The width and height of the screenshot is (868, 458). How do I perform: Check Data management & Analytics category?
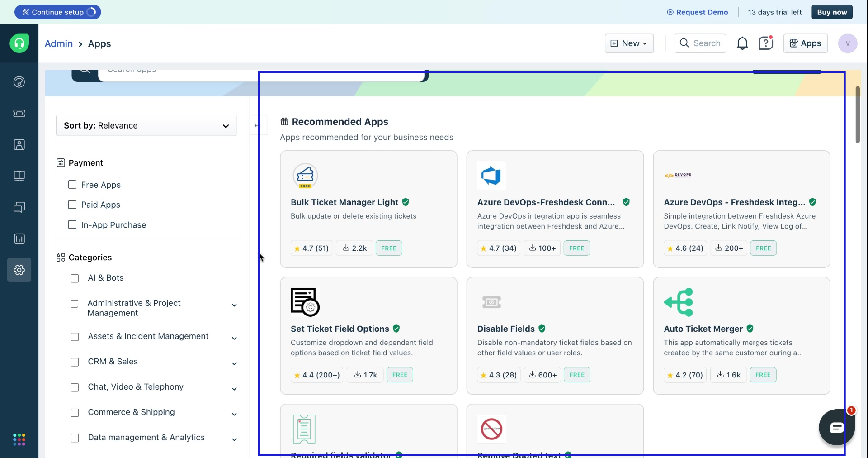[x=75, y=438]
